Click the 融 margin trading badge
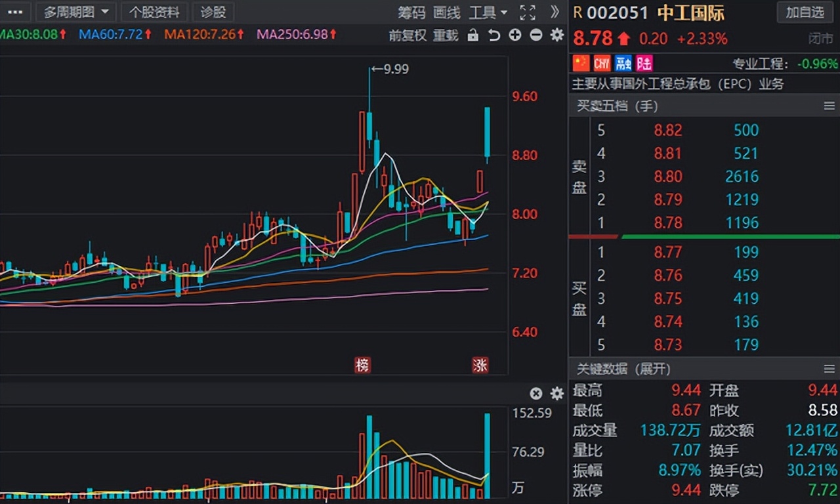 pyautogui.click(x=623, y=63)
